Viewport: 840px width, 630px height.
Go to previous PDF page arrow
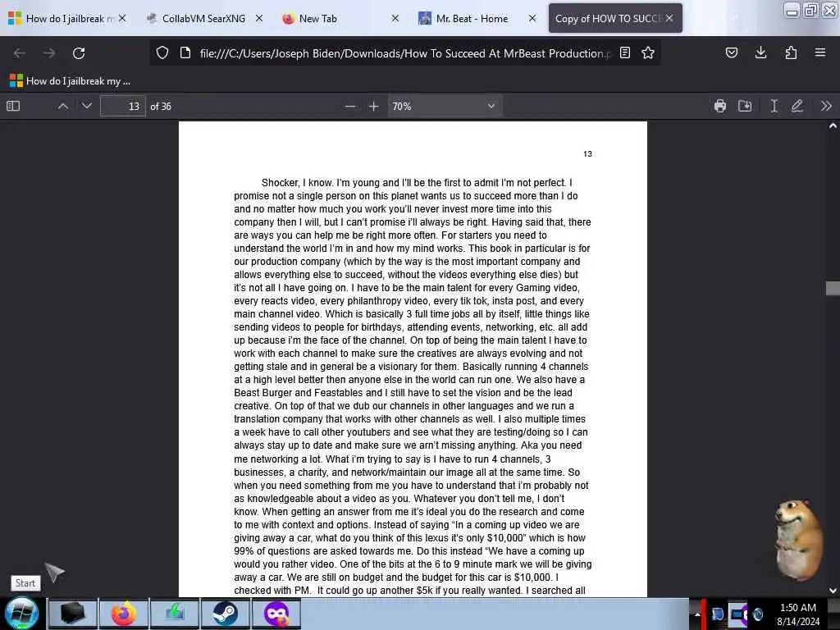coord(62,106)
